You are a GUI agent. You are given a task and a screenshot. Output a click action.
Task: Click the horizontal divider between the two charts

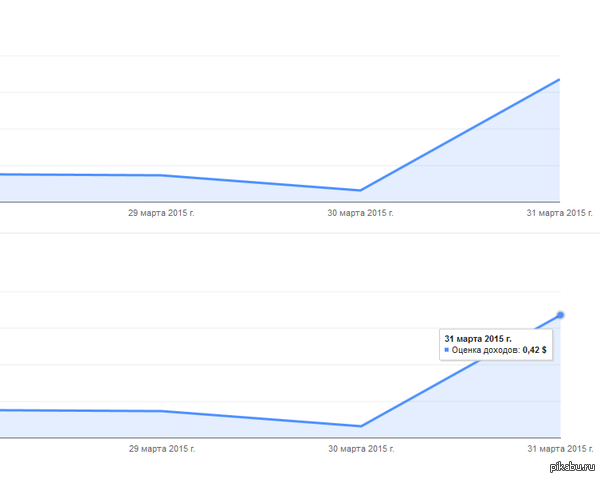coord(300,233)
